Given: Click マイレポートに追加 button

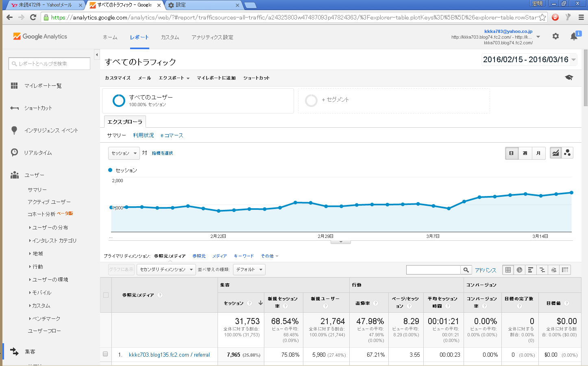Looking at the screenshot, I should [216, 78].
